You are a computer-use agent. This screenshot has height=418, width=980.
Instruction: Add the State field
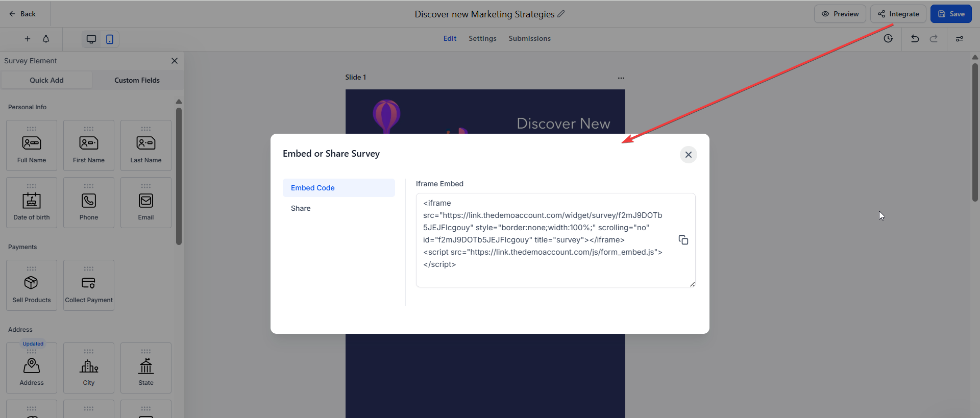coord(146,368)
